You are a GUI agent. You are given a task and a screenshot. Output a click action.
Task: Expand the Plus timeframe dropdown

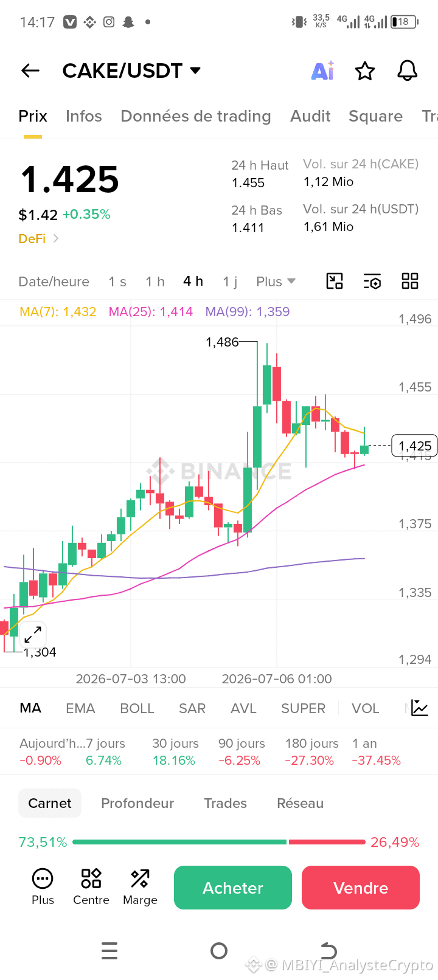tap(276, 281)
